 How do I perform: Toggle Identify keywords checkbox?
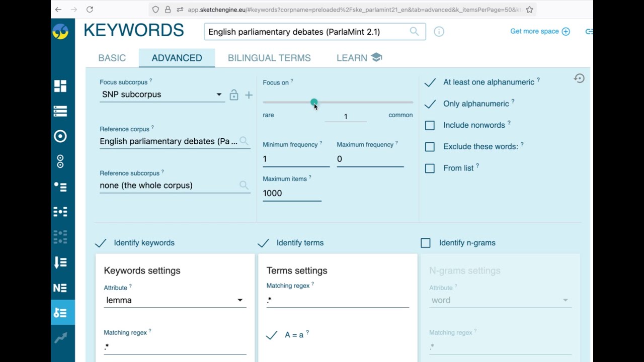(101, 243)
